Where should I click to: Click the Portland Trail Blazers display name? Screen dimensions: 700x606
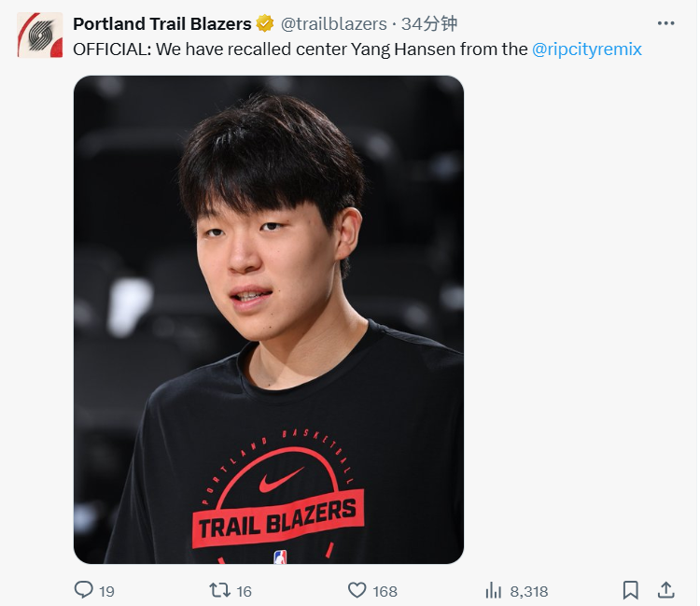[162, 23]
